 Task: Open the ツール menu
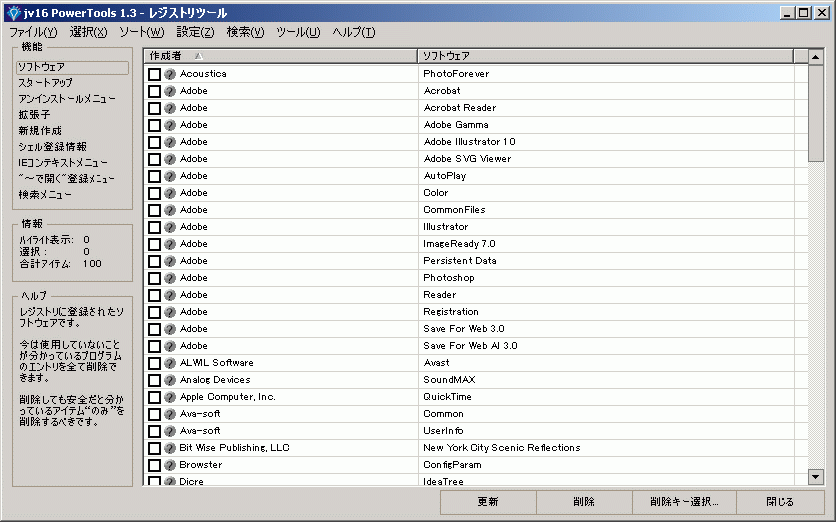[x=299, y=33]
